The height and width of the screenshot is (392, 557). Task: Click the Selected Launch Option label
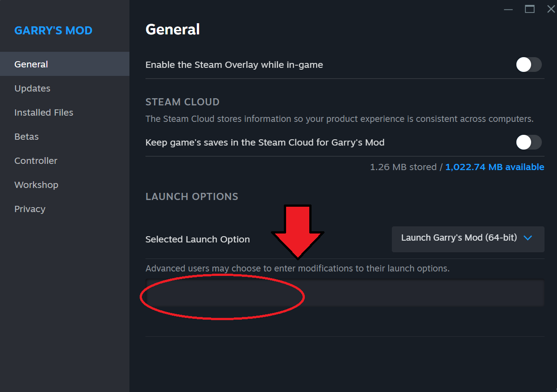click(197, 239)
